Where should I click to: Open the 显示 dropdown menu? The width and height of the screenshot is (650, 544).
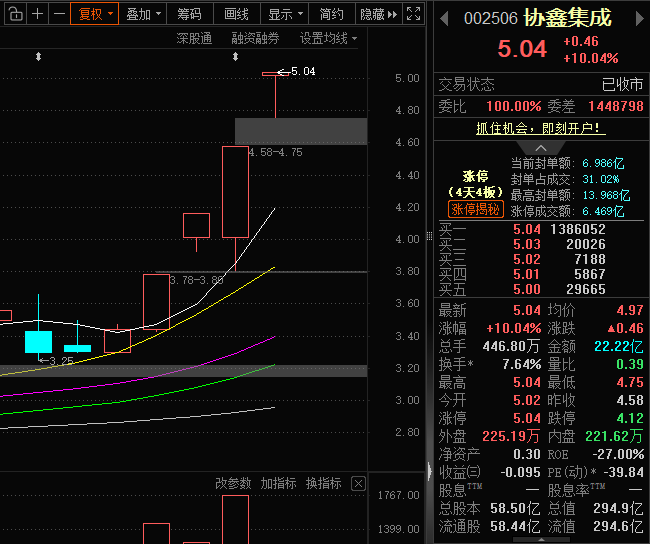tap(285, 14)
